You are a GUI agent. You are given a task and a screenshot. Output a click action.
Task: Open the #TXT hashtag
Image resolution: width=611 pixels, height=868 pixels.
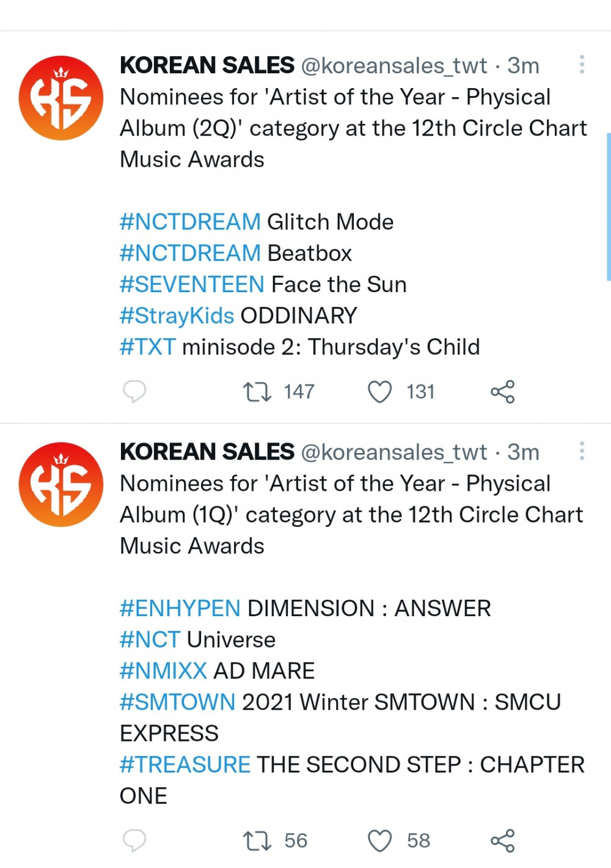tap(148, 347)
